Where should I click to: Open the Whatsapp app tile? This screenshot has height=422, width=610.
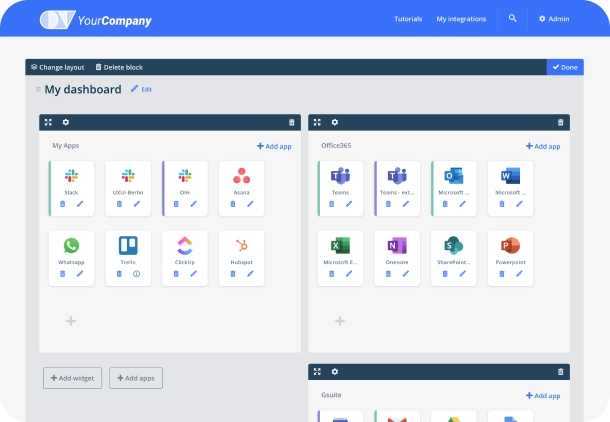click(x=72, y=258)
